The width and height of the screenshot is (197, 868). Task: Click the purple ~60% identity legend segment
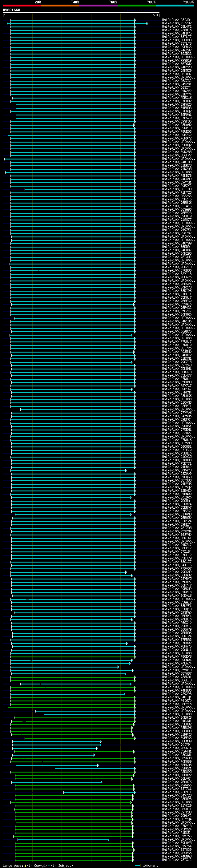(x=98, y=6)
